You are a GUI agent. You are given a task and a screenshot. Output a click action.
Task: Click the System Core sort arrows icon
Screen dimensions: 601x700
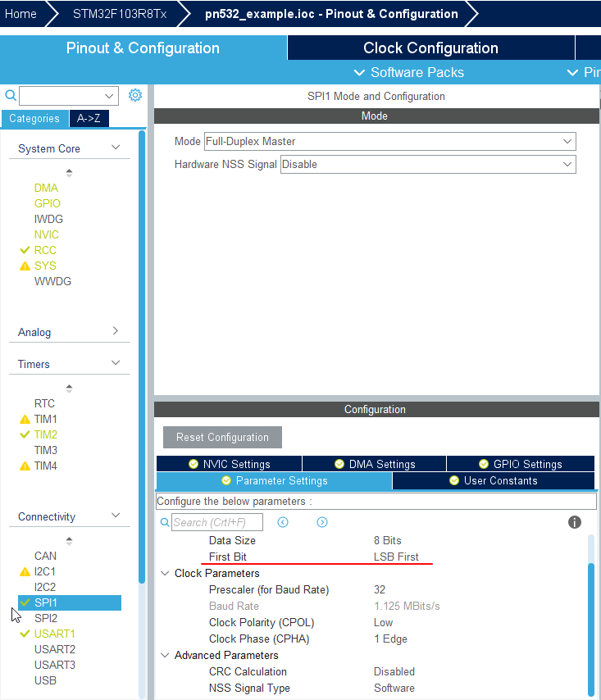pyautogui.click(x=69, y=173)
